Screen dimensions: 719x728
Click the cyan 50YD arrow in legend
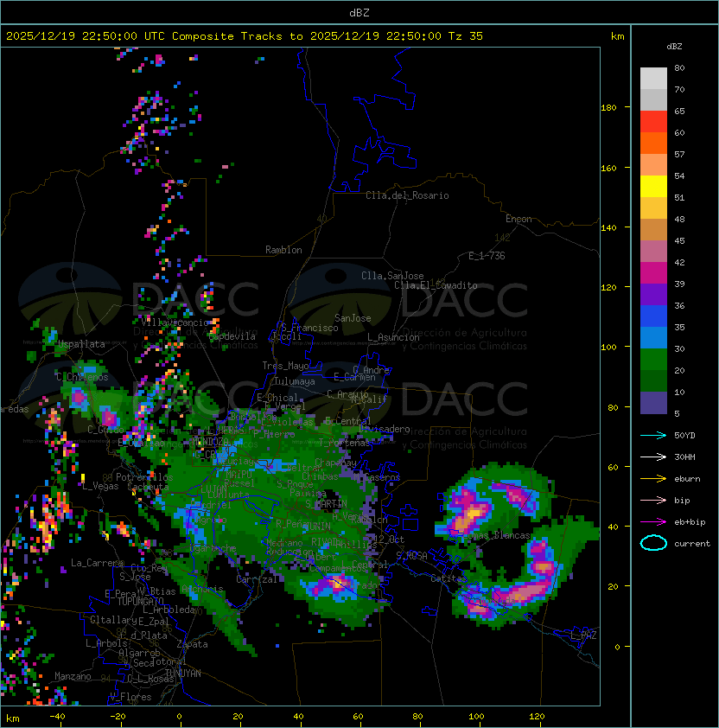653,436
